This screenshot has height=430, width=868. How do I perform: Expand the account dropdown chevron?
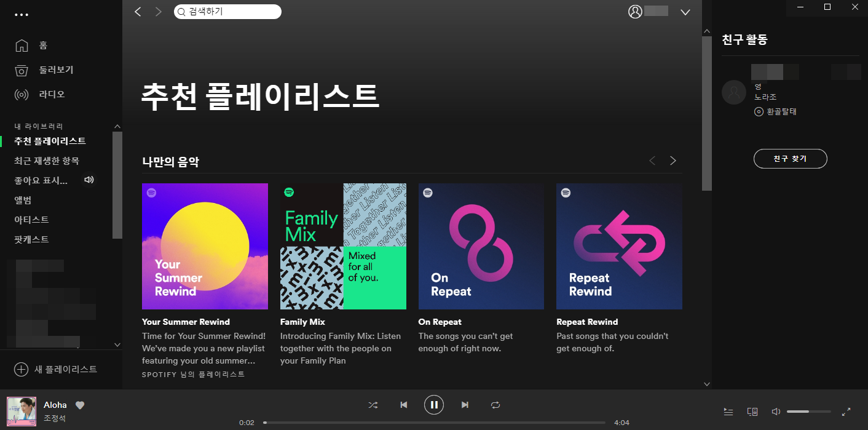[685, 12]
